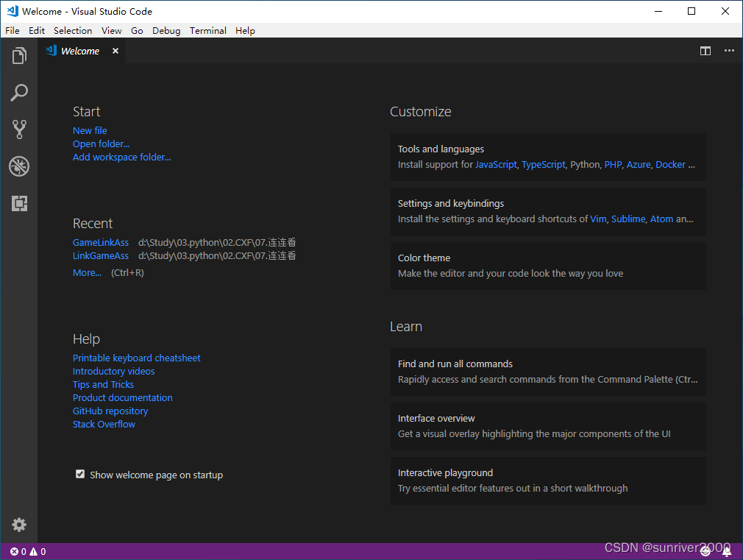
Task: Install Azure support link
Action: pos(639,165)
